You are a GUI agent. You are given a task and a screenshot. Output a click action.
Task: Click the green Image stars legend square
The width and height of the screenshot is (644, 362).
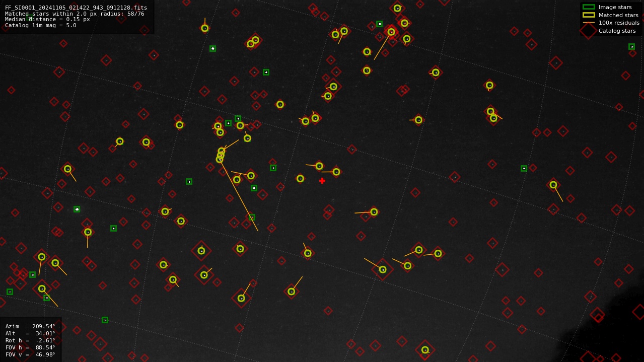coord(589,7)
